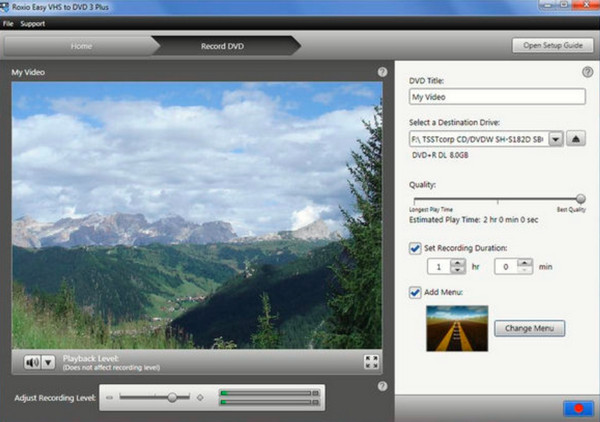This screenshot has height=422, width=600.
Task: Click the recording level slider knob
Action: (172, 398)
